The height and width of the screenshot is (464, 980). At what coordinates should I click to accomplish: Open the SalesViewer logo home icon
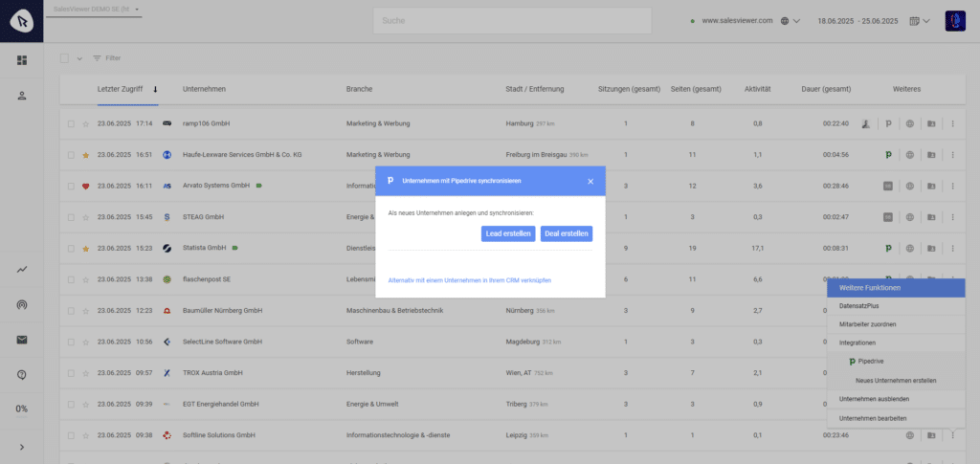click(x=22, y=21)
